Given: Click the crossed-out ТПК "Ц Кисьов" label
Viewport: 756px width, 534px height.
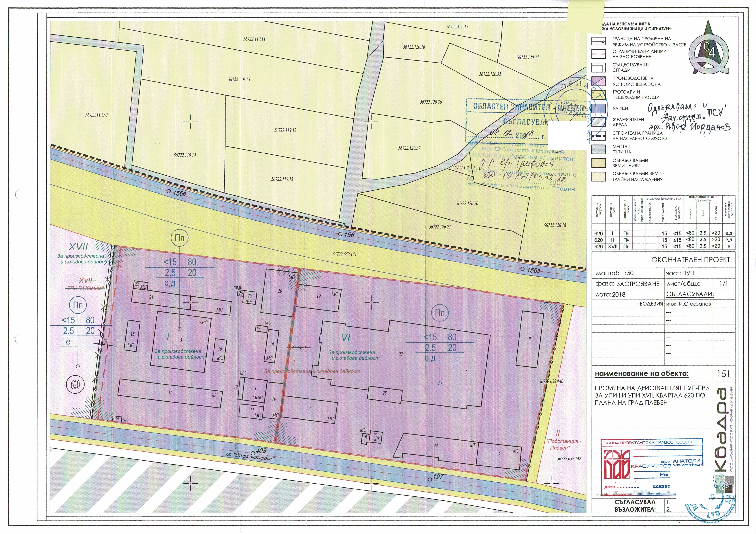Looking at the screenshot, I should (86, 288).
